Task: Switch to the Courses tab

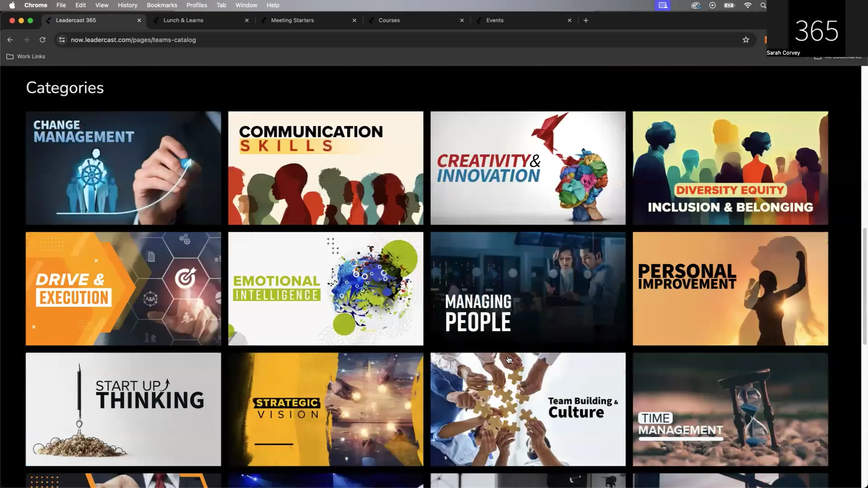Action: [x=416, y=20]
